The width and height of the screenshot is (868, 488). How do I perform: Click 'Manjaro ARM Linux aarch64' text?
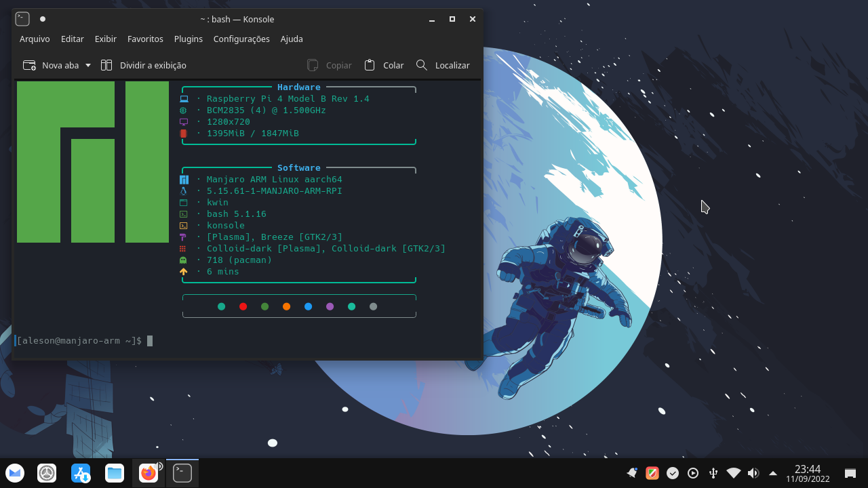(x=275, y=180)
